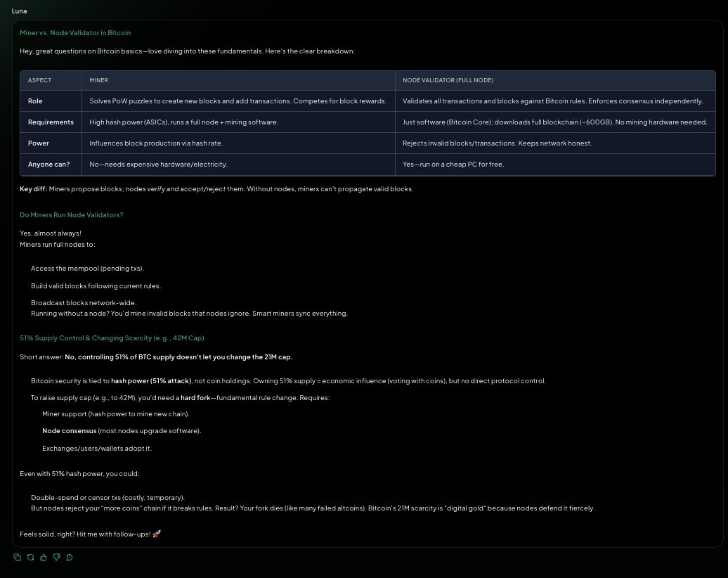
Task: Click bold text 'Node consensus'
Action: point(69,431)
